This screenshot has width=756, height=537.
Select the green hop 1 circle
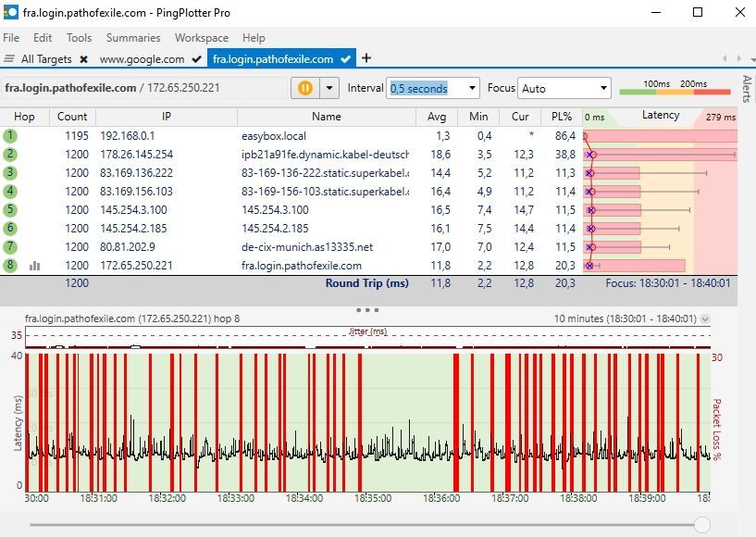10,136
